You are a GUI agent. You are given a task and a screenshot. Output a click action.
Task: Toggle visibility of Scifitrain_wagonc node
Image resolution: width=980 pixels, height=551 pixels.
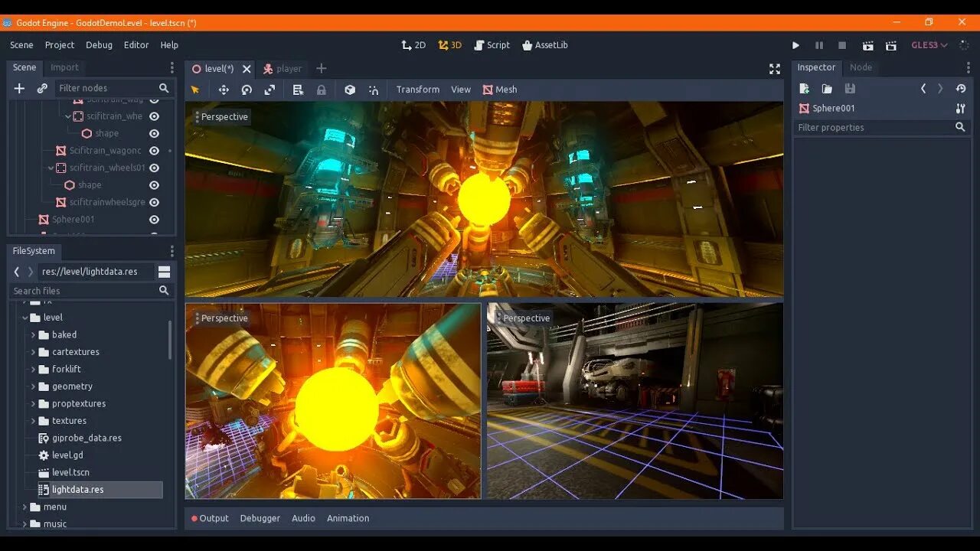(154, 151)
